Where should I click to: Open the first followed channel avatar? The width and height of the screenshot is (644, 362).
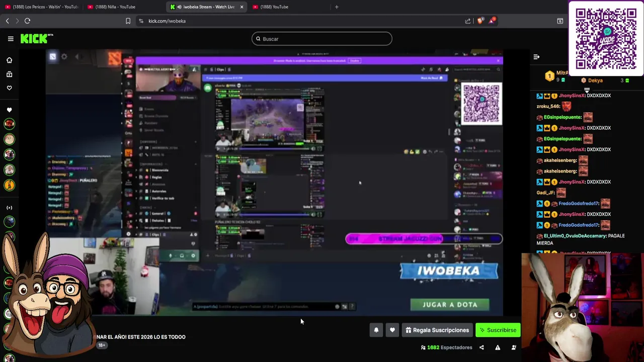(x=9, y=124)
